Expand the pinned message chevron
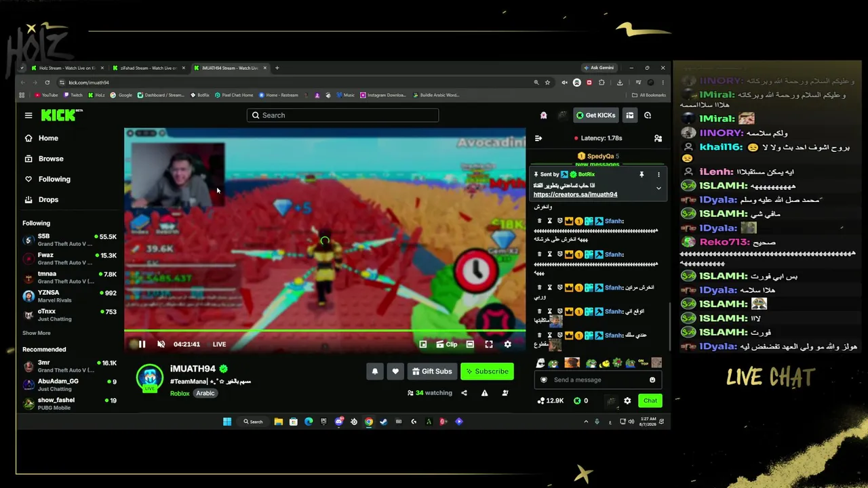Screen dimensions: 868x488 [x=658, y=188]
